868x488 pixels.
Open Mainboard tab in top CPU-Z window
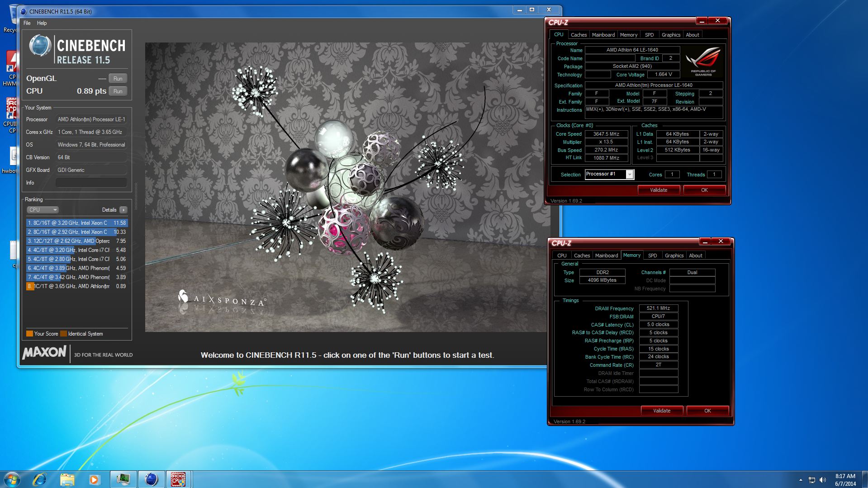603,35
